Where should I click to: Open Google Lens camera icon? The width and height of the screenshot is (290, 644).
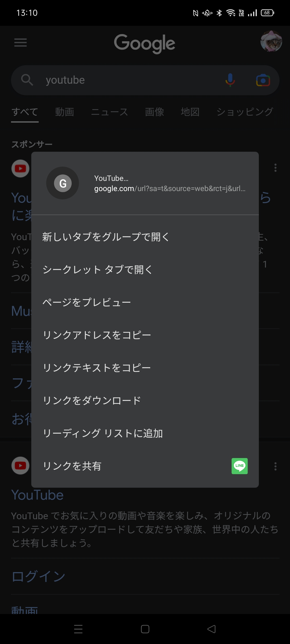point(263,80)
